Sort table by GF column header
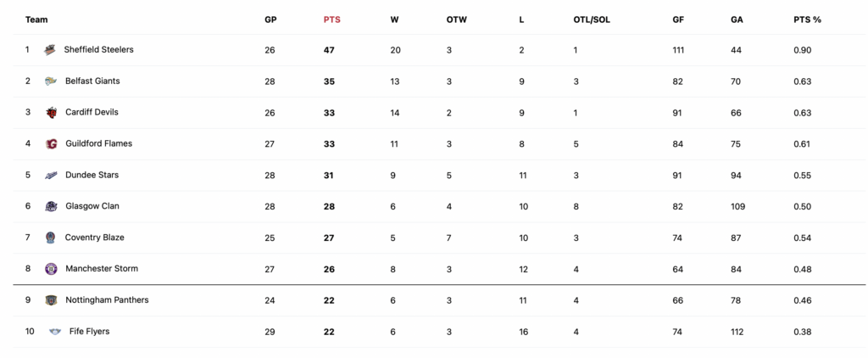Viewport: 868px width, 358px height. point(677,20)
